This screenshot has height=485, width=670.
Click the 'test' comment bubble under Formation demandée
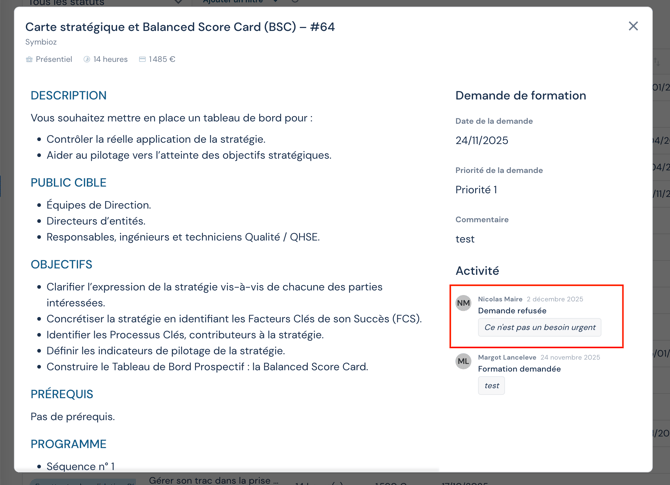tap(491, 385)
